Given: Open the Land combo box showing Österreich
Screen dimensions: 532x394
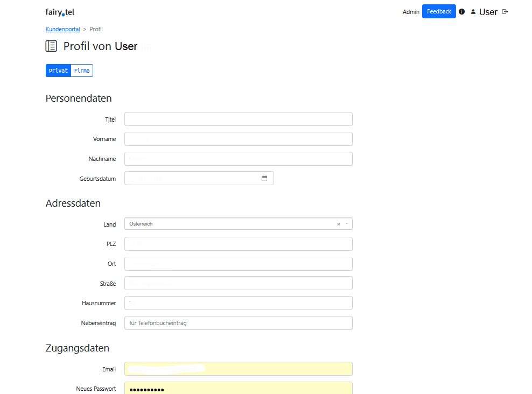Looking at the screenshot, I should 239,224.
